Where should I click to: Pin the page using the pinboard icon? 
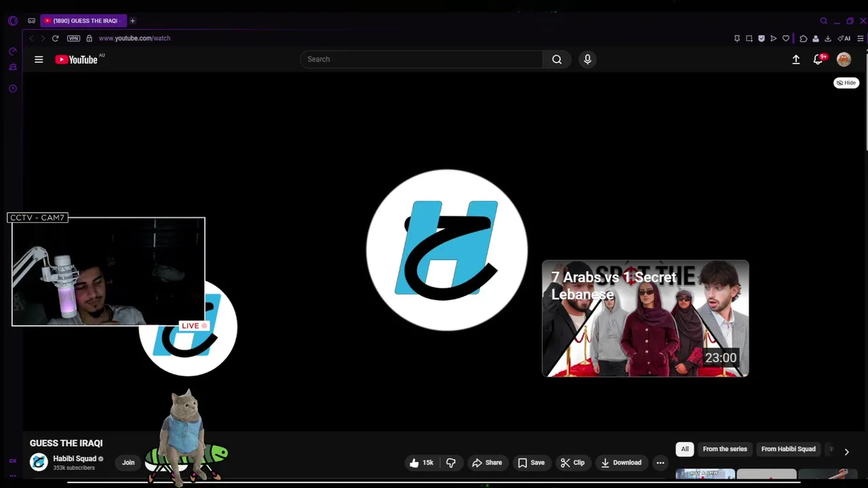pos(737,39)
